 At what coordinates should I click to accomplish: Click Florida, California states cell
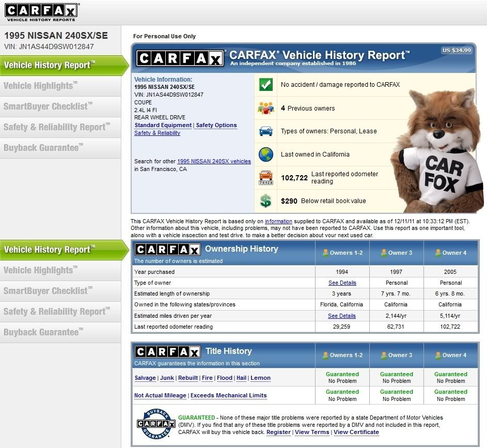click(342, 304)
